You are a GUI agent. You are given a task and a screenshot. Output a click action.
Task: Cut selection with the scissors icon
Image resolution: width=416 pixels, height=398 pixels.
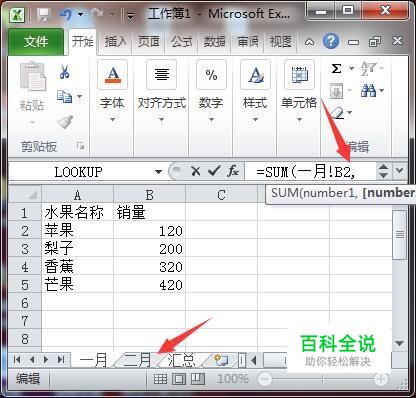[x=65, y=72]
